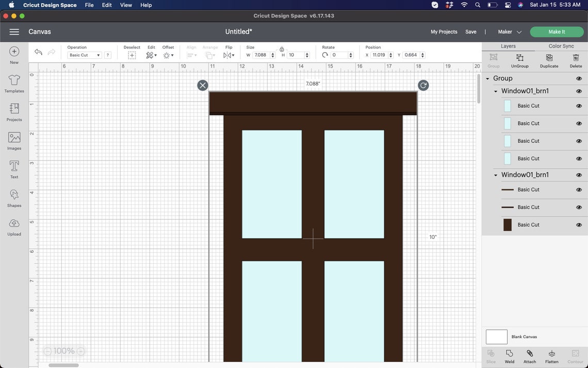The width and height of the screenshot is (588, 368).
Task: Open the Operation dropdown
Action: 84,55
